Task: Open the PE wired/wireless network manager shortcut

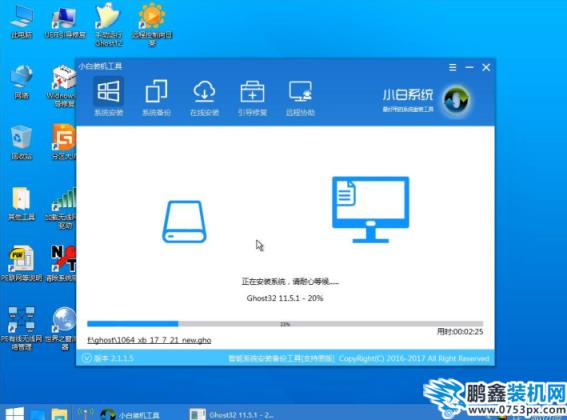Action: point(22,328)
